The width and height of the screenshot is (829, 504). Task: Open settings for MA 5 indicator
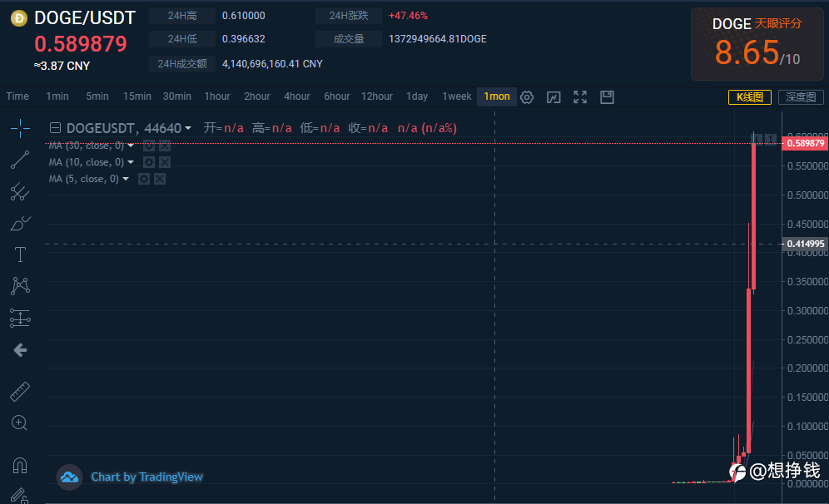144,179
